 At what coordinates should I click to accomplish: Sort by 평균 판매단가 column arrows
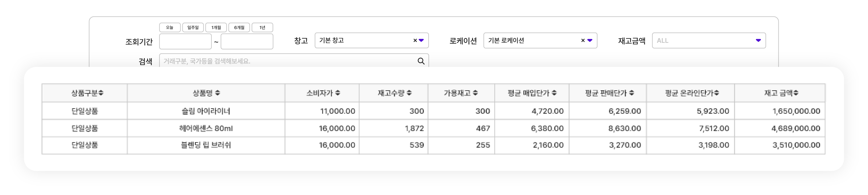631,93
